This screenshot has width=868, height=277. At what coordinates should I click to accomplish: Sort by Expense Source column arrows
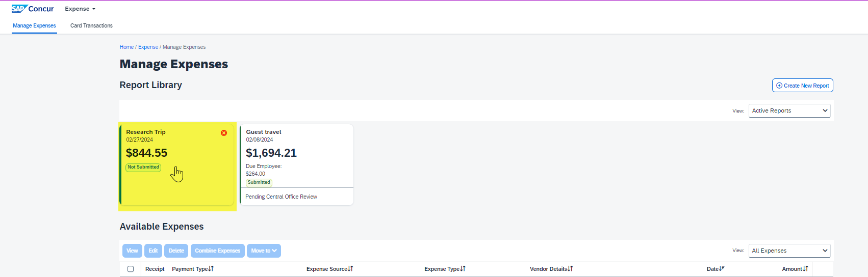pos(350,269)
